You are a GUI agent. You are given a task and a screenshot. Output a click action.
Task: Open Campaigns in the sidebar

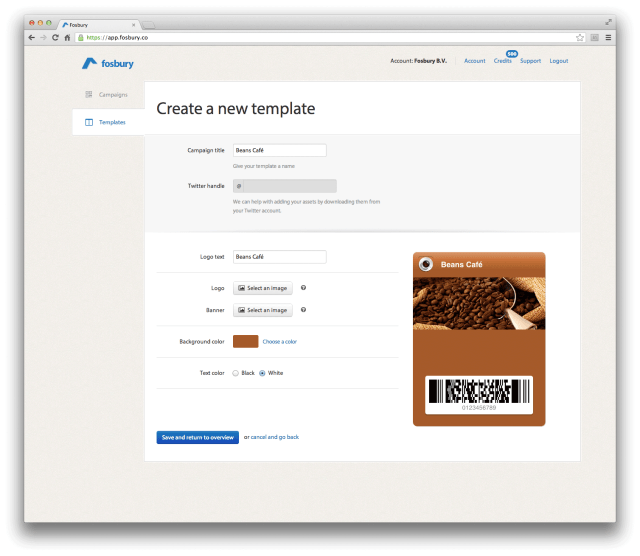click(113, 94)
